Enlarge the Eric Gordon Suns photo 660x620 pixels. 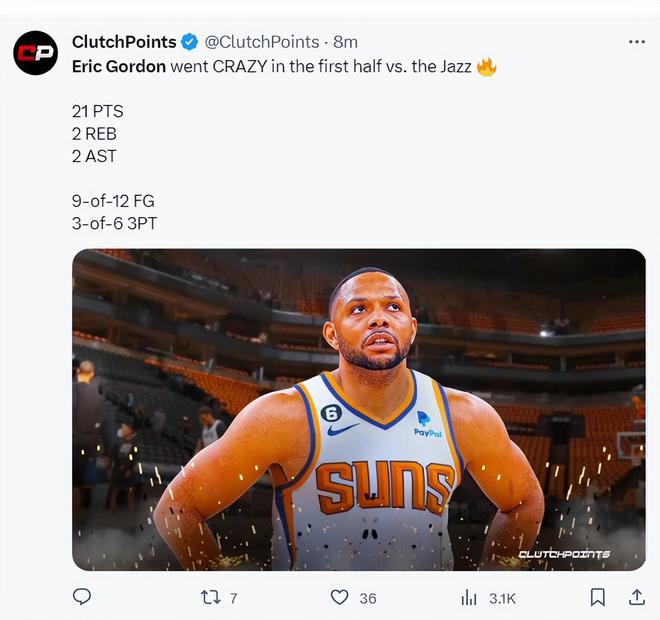[x=358, y=410]
